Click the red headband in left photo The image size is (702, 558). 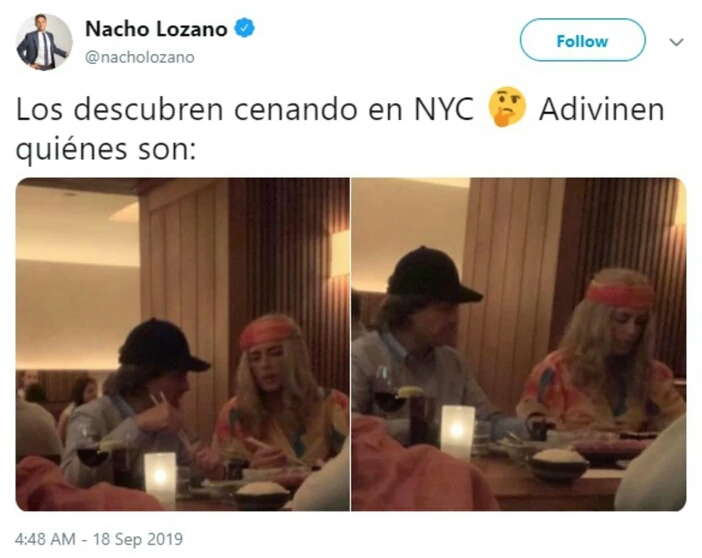tap(268, 333)
